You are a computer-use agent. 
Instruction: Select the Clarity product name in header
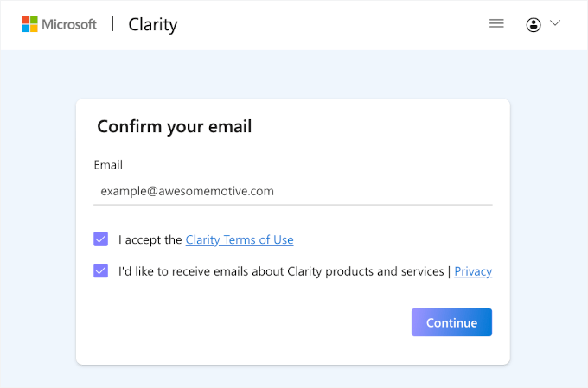click(x=153, y=24)
